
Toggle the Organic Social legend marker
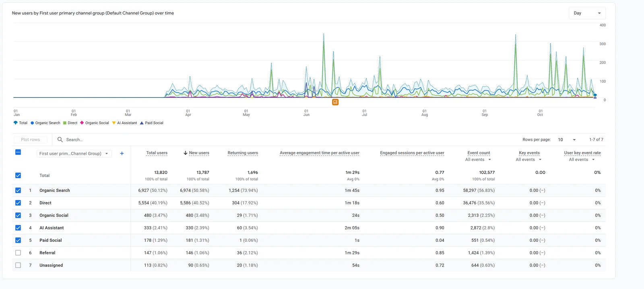point(82,123)
